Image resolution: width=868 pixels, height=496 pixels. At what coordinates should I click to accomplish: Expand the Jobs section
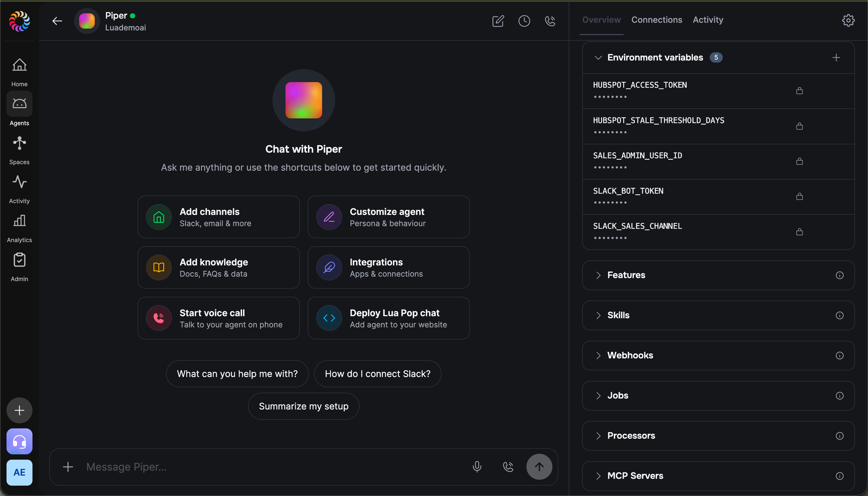[598, 396]
